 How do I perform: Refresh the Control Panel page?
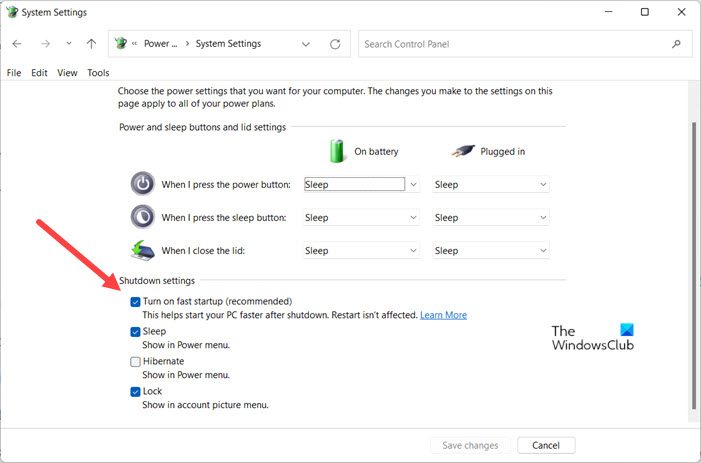335,44
